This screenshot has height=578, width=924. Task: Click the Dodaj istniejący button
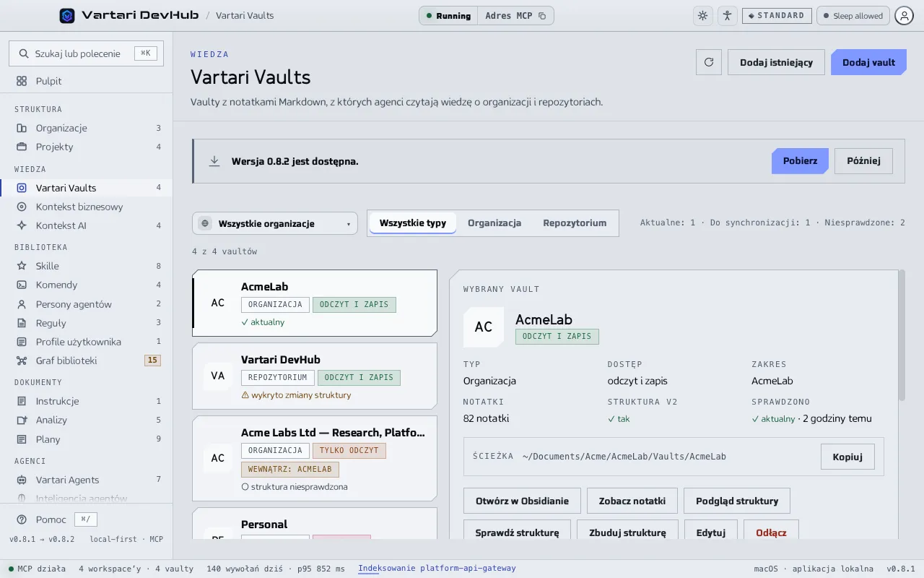click(x=777, y=62)
